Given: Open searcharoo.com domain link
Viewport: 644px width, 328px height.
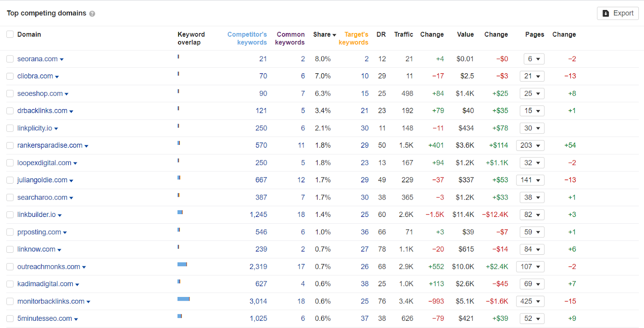Looking at the screenshot, I should click(42, 198).
